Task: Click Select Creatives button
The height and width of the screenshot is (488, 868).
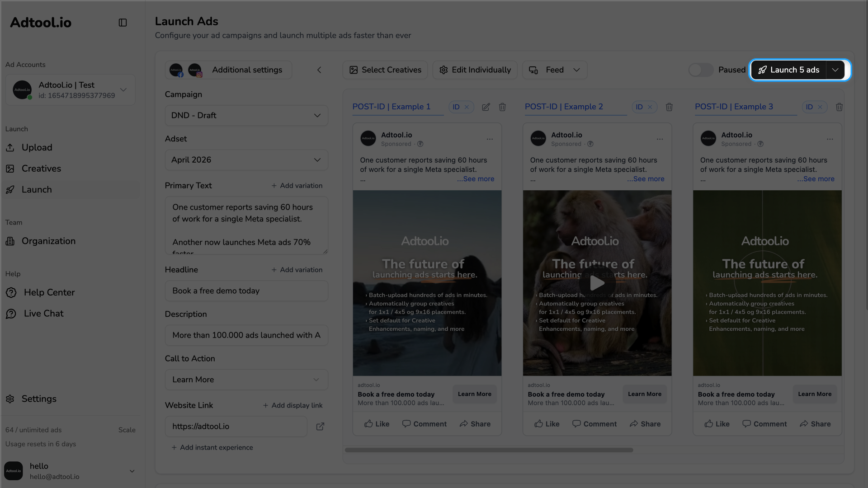Action: click(385, 70)
